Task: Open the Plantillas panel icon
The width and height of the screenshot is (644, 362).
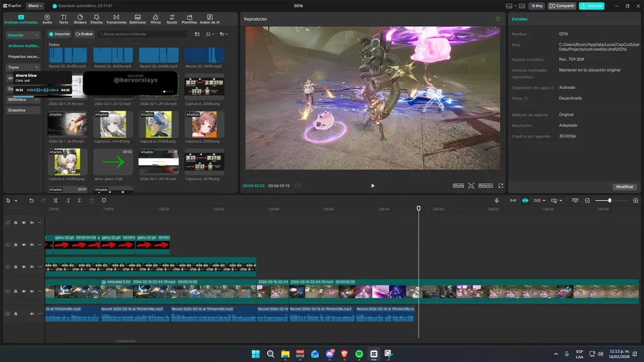Action: pos(189,19)
